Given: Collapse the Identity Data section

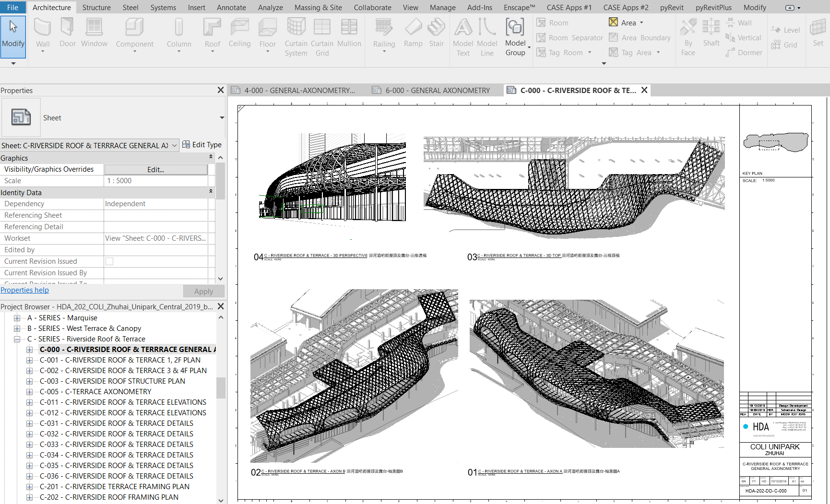Looking at the screenshot, I should pyautogui.click(x=211, y=192).
